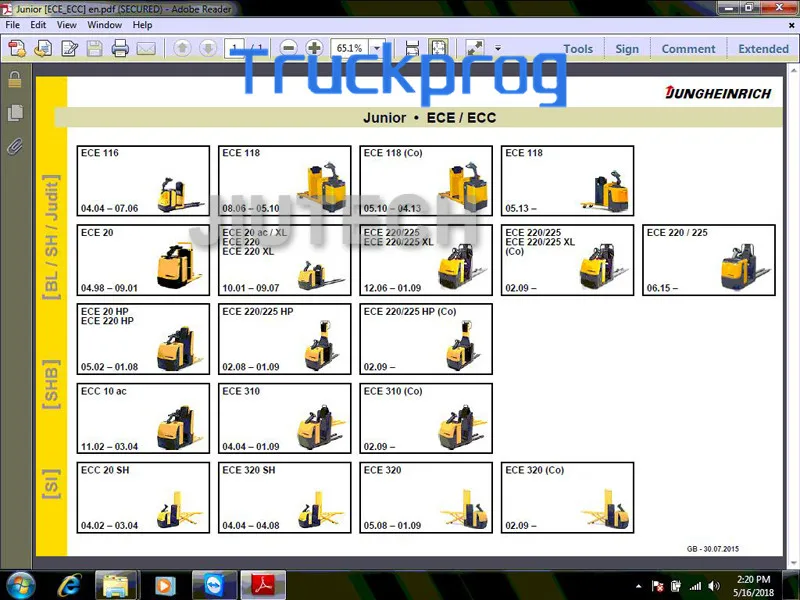Open the ECE 310 (Co) card
Viewport: 800px width, 600px height.
(426, 418)
